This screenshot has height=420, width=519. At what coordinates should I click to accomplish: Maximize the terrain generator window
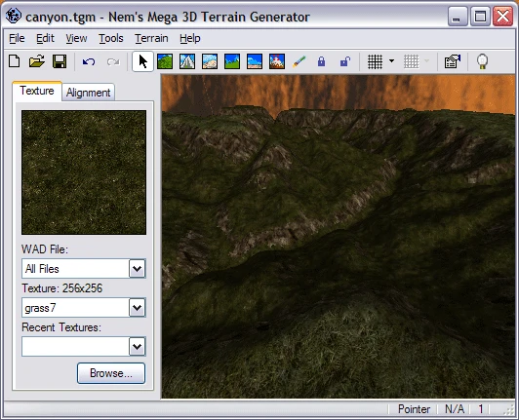(x=480, y=16)
